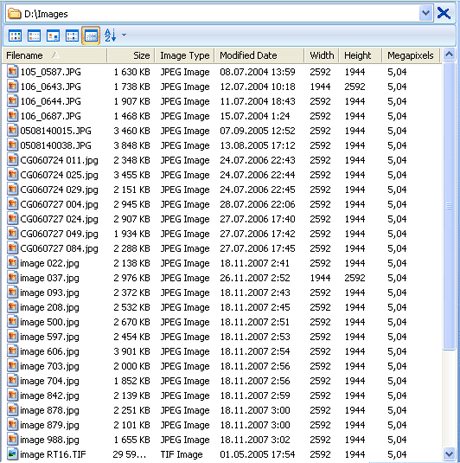Click the scroll up arrow of file list
460x463 pixels.
(449, 55)
